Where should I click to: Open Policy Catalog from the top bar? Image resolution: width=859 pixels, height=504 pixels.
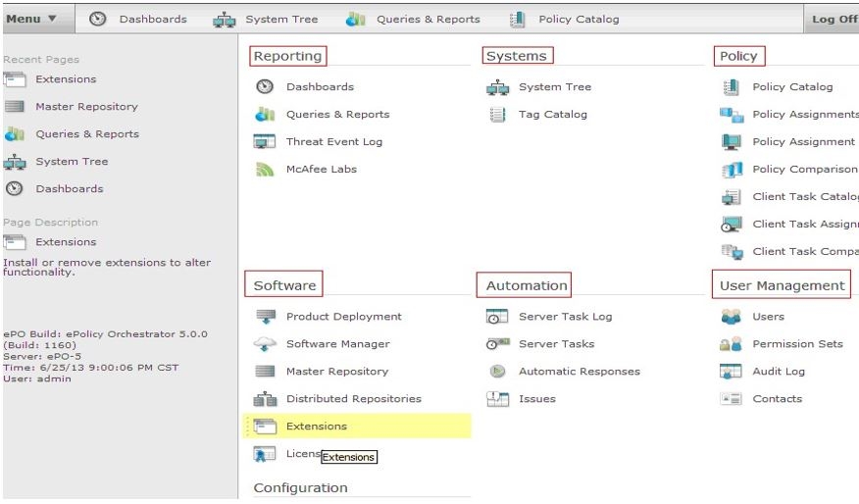[579, 19]
